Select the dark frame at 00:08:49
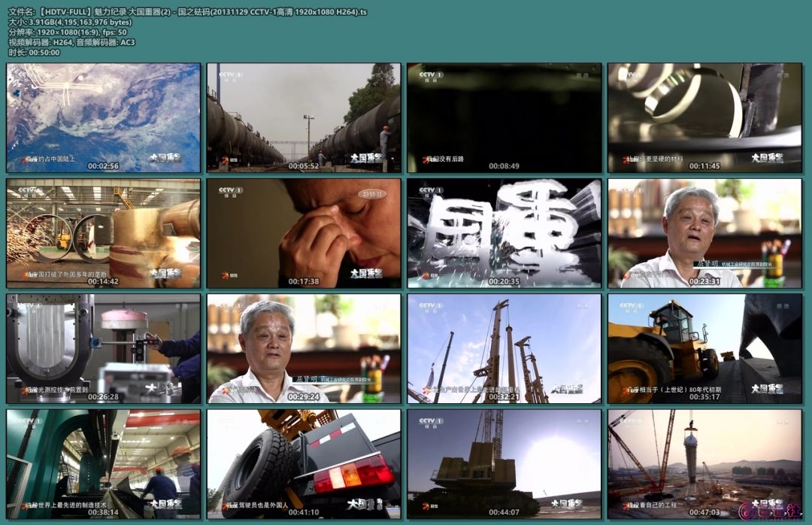The height and width of the screenshot is (525, 812). [x=504, y=117]
